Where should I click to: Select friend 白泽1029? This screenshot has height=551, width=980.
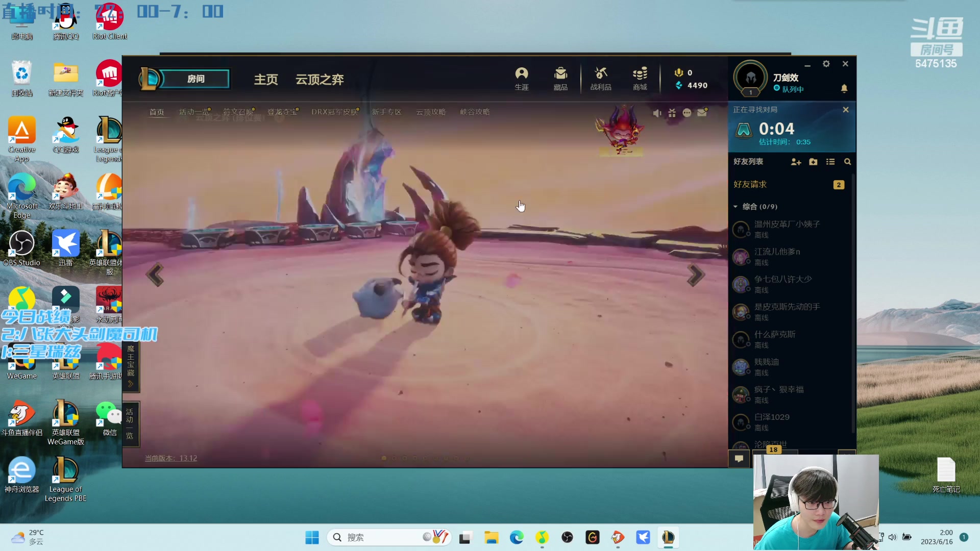(x=789, y=422)
